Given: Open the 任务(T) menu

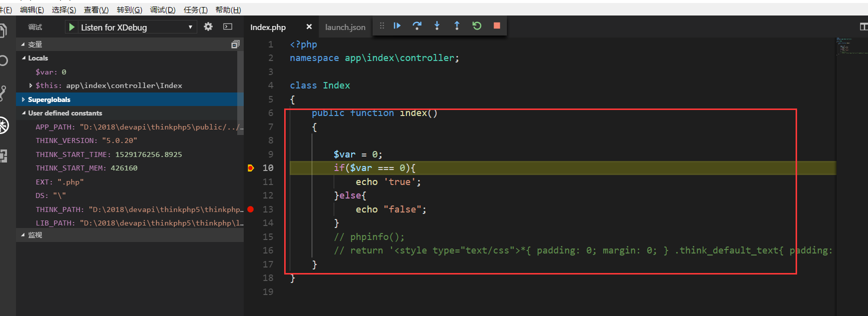Looking at the screenshot, I should (x=196, y=10).
